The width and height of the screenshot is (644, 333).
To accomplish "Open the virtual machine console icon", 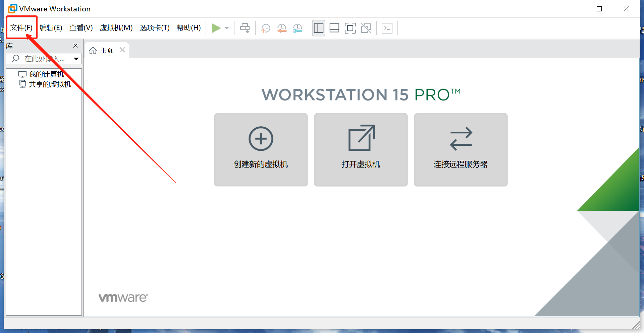I will 387,28.
